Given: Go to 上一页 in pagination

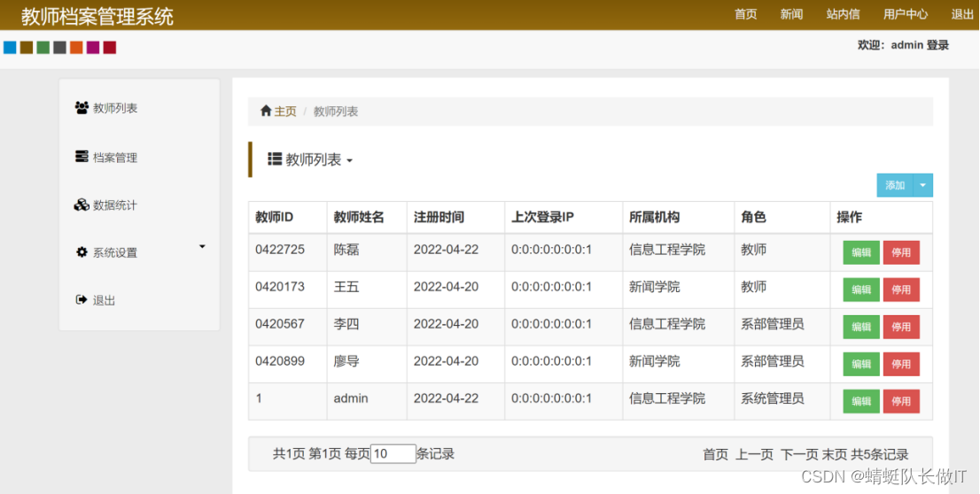Looking at the screenshot, I should (754, 455).
